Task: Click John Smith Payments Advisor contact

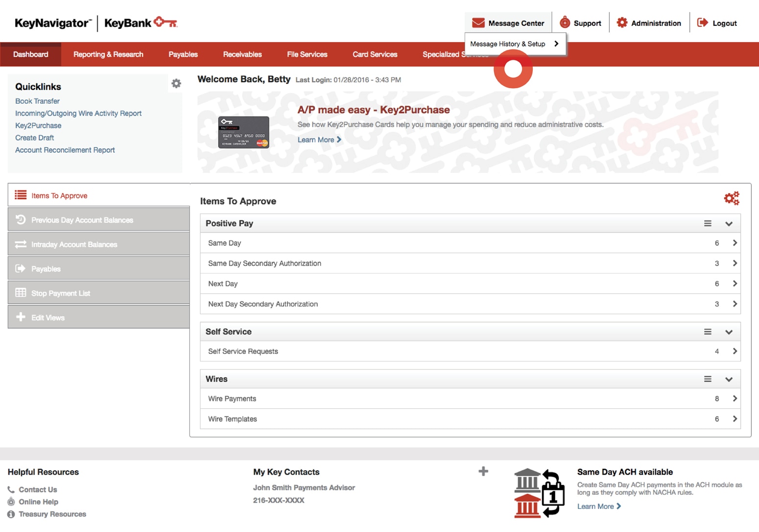Action: (304, 487)
